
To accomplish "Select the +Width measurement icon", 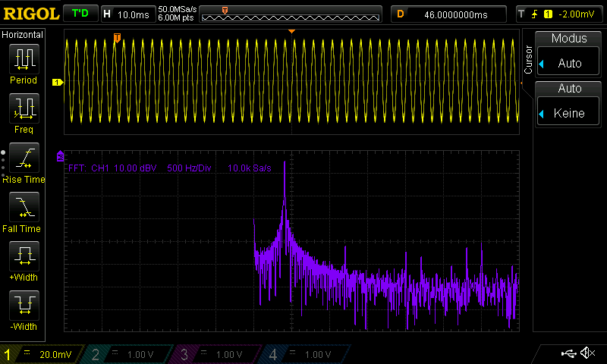I will pos(23,262).
